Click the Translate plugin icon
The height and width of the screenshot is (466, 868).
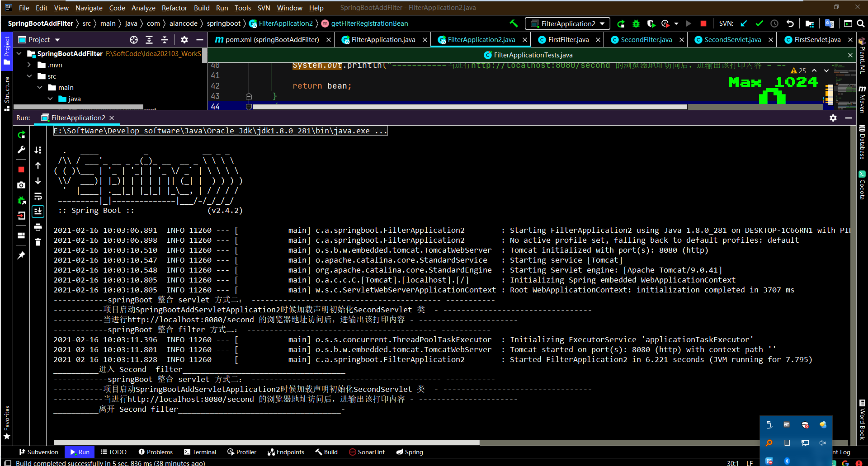pyautogui.click(x=829, y=24)
